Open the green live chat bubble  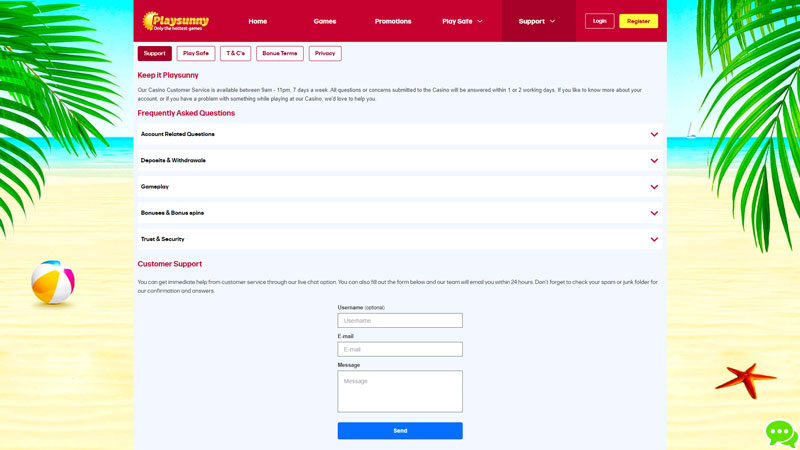click(781, 433)
